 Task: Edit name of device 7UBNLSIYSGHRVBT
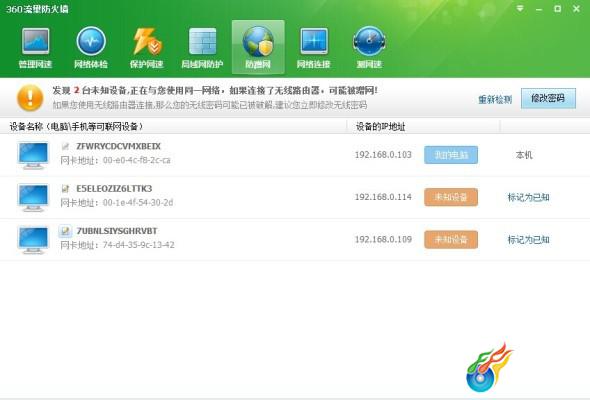pos(65,231)
